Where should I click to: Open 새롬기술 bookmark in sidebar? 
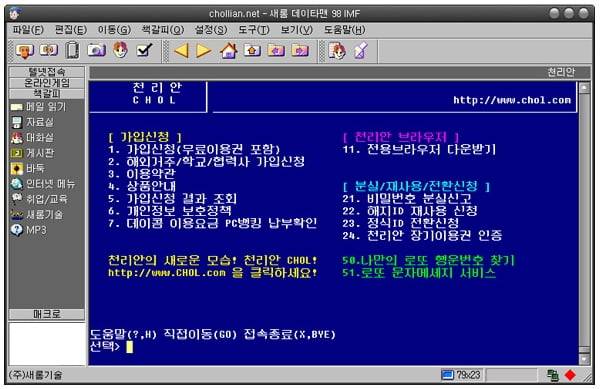tap(37, 215)
